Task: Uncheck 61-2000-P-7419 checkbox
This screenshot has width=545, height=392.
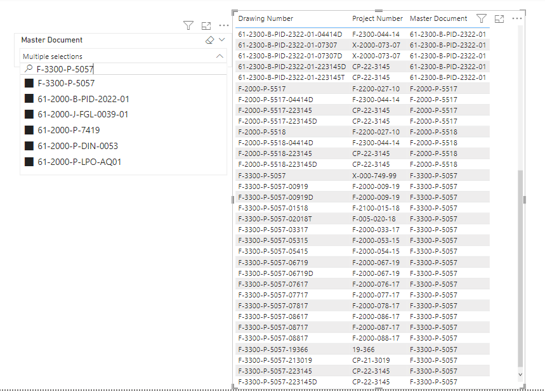Action: 29,130
